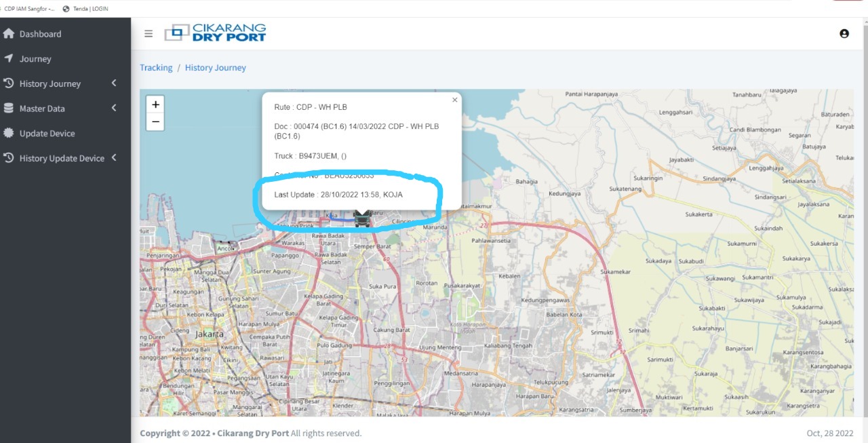
Task: Click the Journey arrow icon in sidebar
Action: (x=9, y=58)
